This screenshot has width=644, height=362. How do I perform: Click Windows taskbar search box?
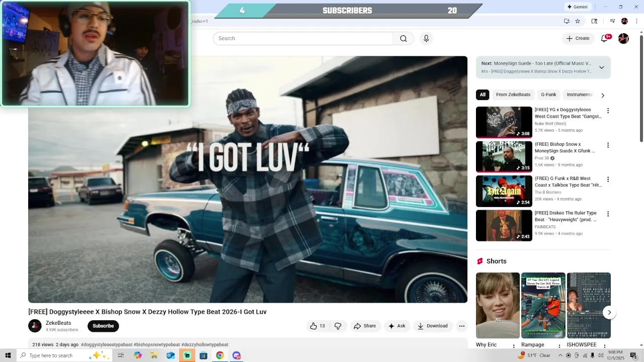point(64,355)
